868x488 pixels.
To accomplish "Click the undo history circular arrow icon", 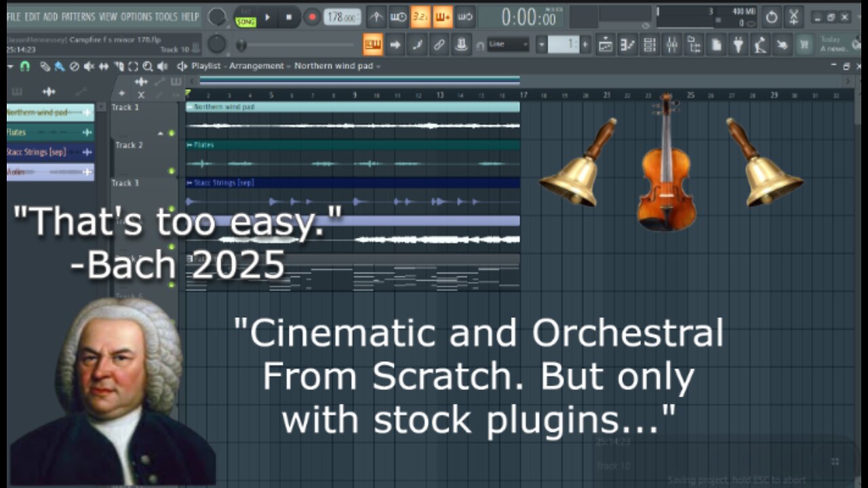I will (x=771, y=17).
